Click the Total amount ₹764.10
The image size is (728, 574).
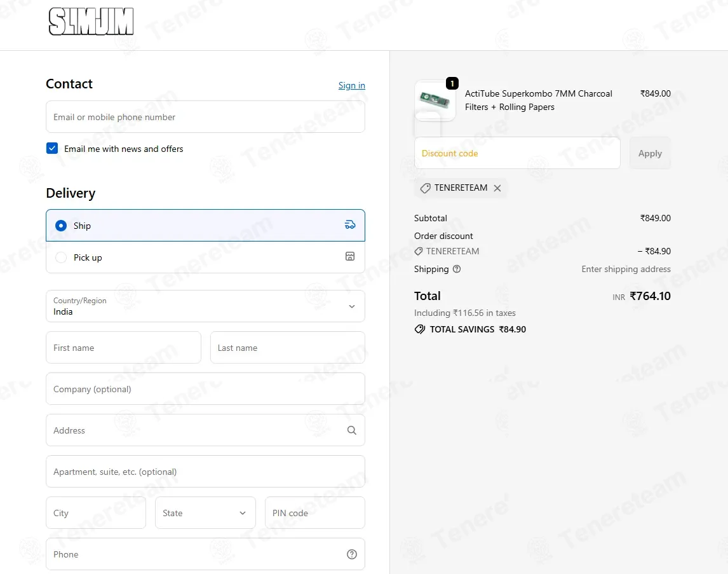[x=650, y=296]
